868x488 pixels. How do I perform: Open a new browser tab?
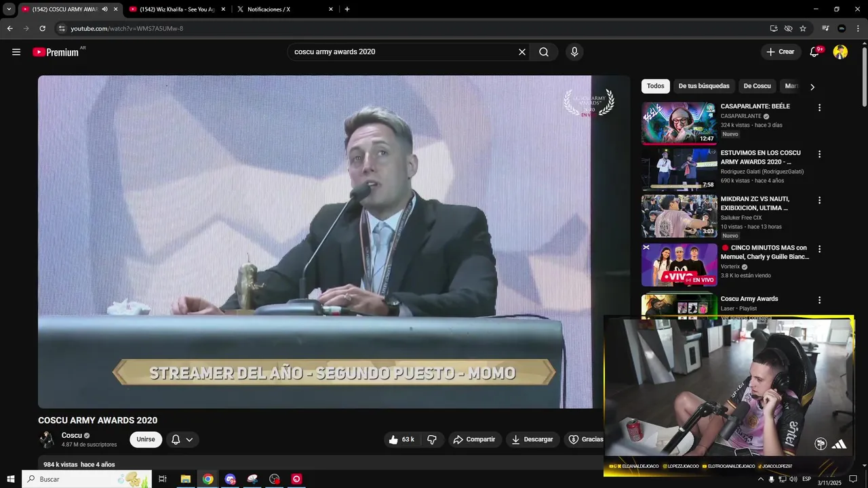347,9
